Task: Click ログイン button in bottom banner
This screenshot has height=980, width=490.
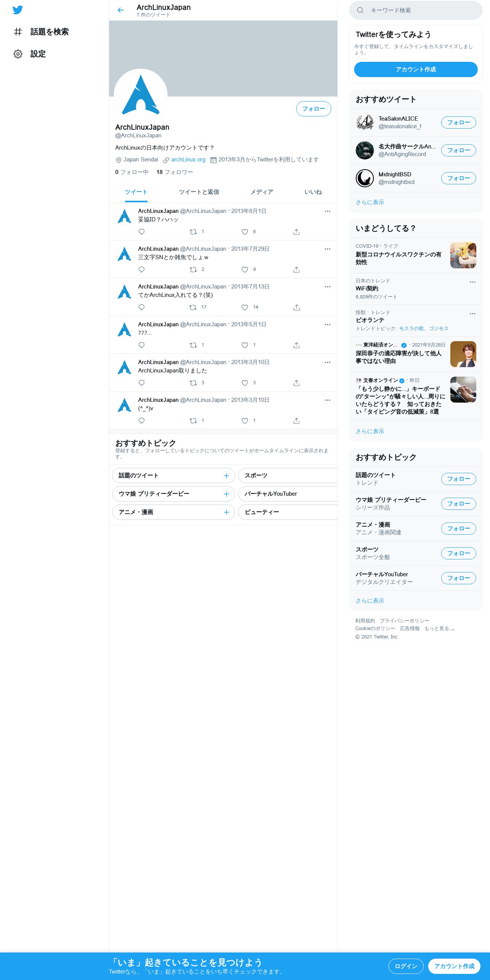Action: point(406,966)
